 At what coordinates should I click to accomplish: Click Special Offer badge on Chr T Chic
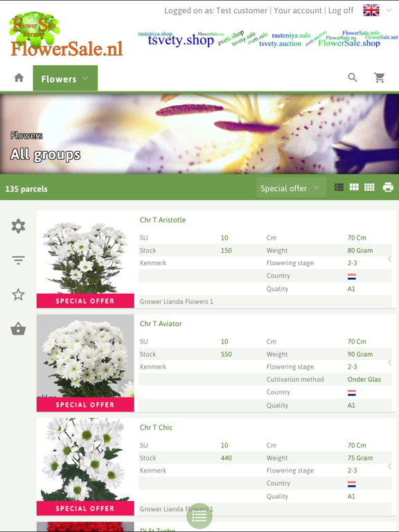pos(85,508)
